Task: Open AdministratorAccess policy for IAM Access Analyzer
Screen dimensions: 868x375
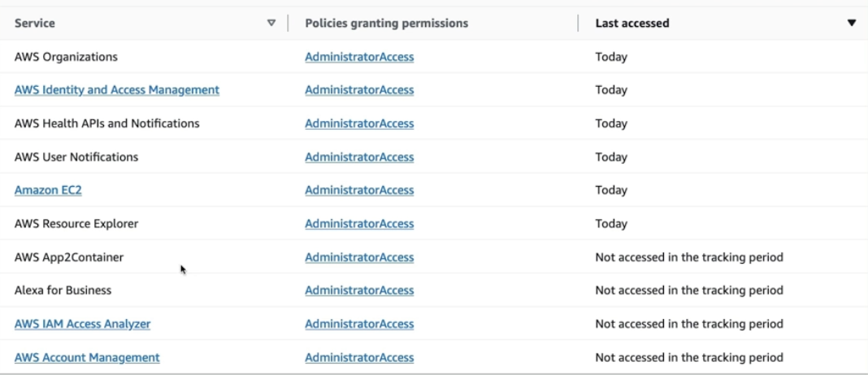Action: pos(359,324)
